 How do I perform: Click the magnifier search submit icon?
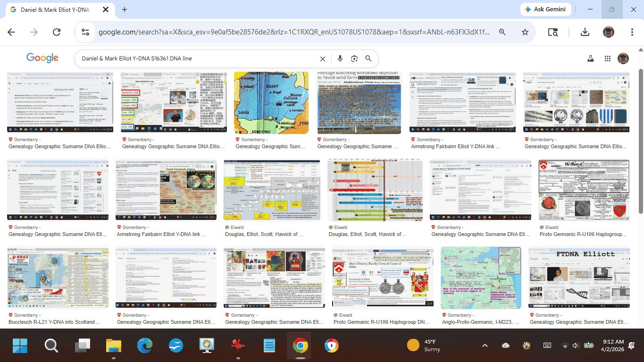pyautogui.click(x=368, y=59)
